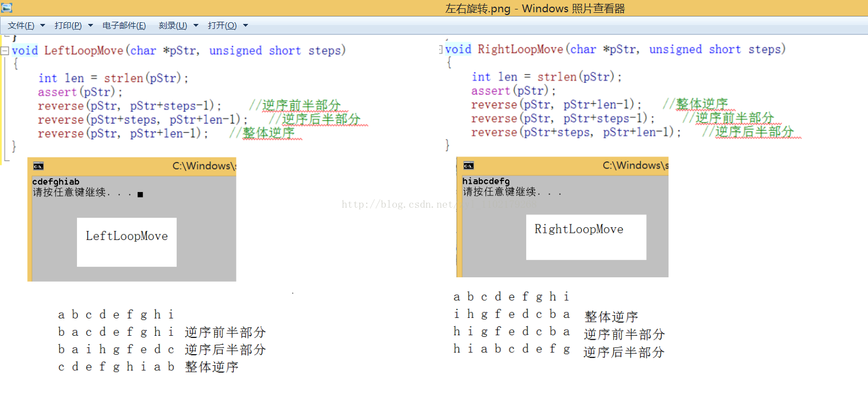Click 整体逆序 beside i h g f e d c b a

point(611,317)
